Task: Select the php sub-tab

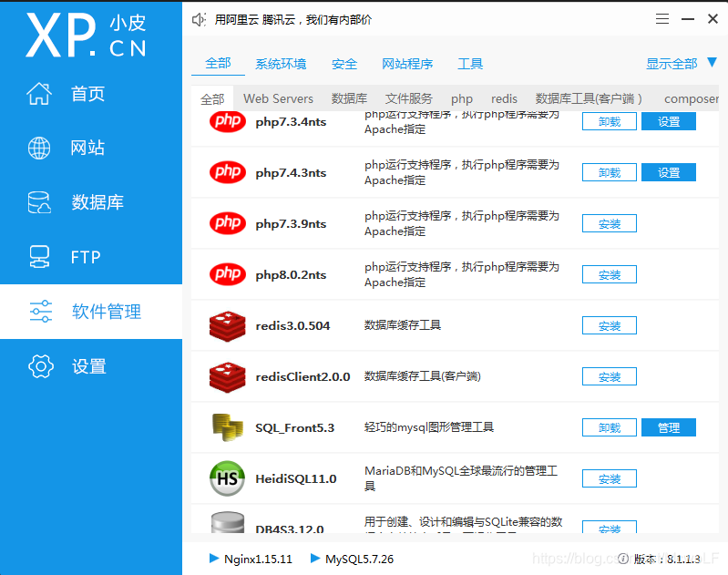Action: (x=462, y=99)
